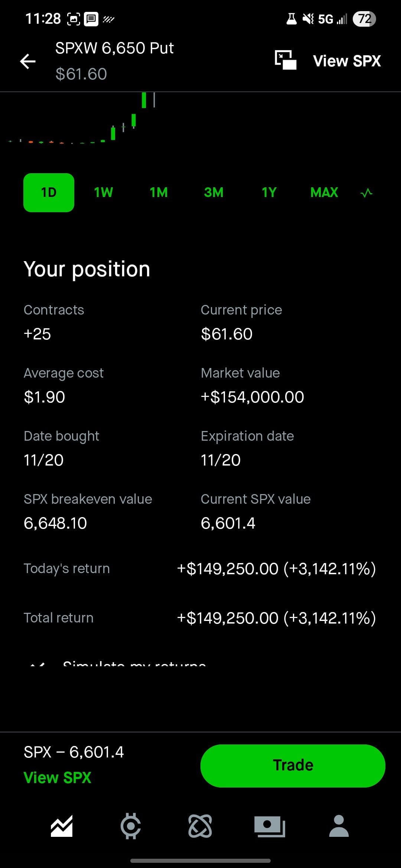Open the account profile icon
Viewport: 401px width, 868px height.
click(339, 826)
